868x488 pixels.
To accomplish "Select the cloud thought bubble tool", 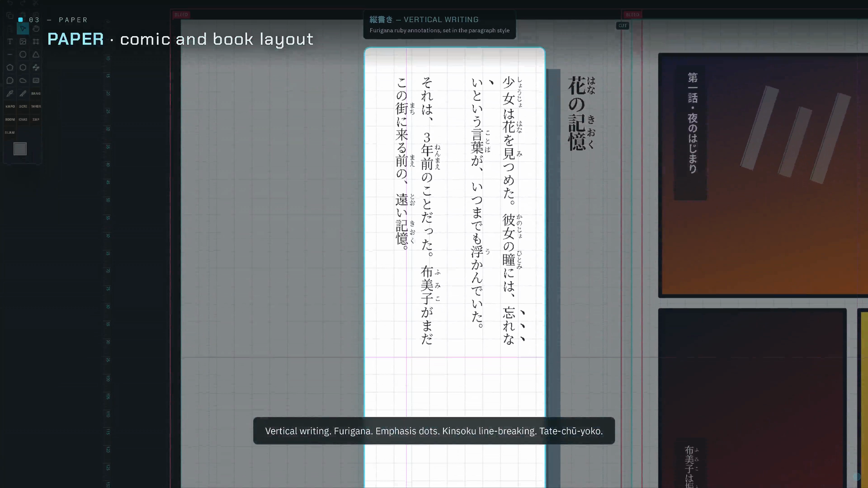I will (23, 81).
